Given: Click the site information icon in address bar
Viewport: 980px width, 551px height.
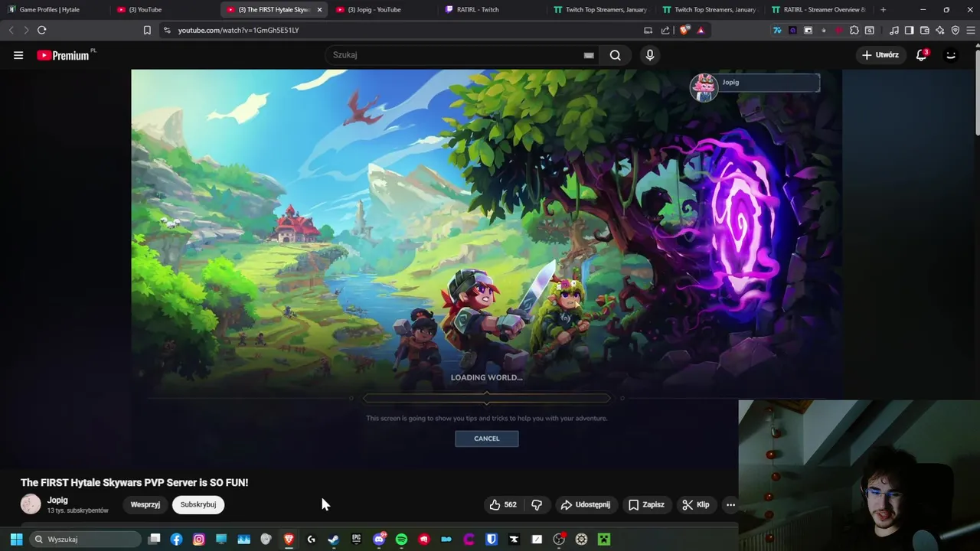Looking at the screenshot, I should (167, 30).
